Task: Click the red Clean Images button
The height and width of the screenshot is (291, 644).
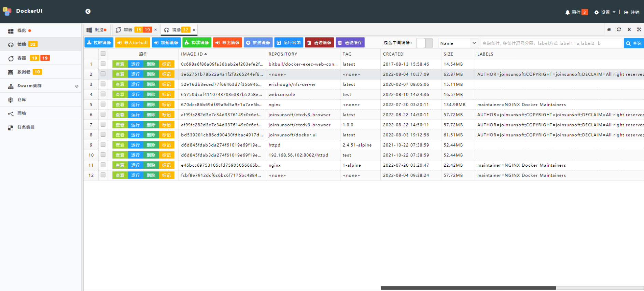Action: click(x=319, y=43)
